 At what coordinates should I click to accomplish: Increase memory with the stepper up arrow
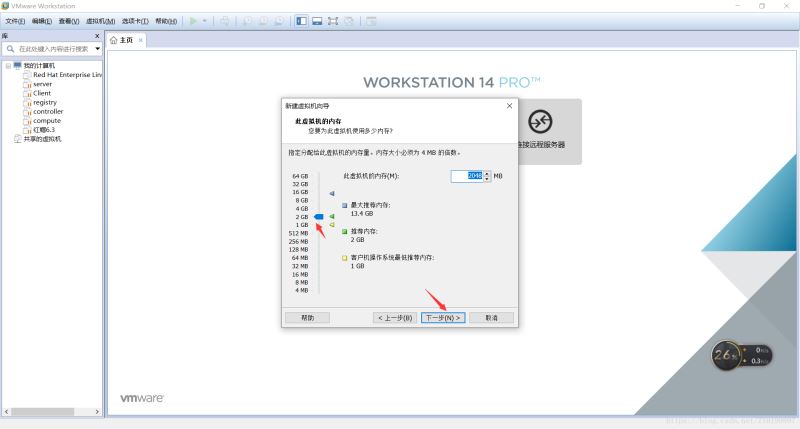tap(487, 173)
